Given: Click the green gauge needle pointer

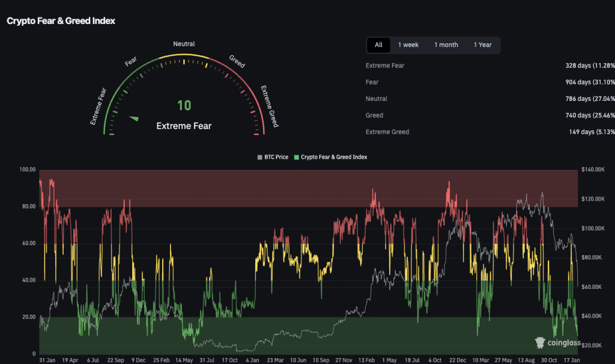Looking at the screenshot, I should tap(134, 118).
